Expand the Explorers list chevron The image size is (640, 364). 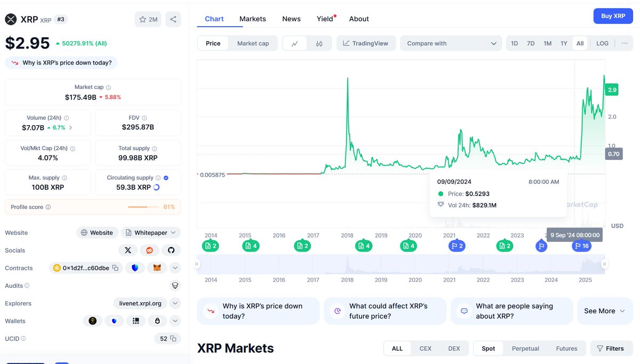coord(175,303)
